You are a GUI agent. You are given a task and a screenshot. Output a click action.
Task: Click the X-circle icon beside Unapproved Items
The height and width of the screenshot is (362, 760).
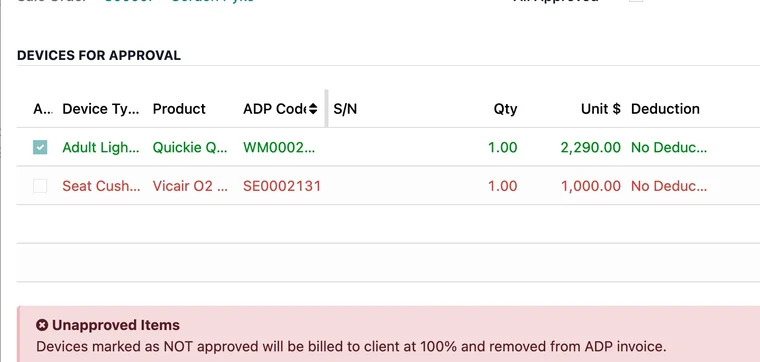coord(42,325)
